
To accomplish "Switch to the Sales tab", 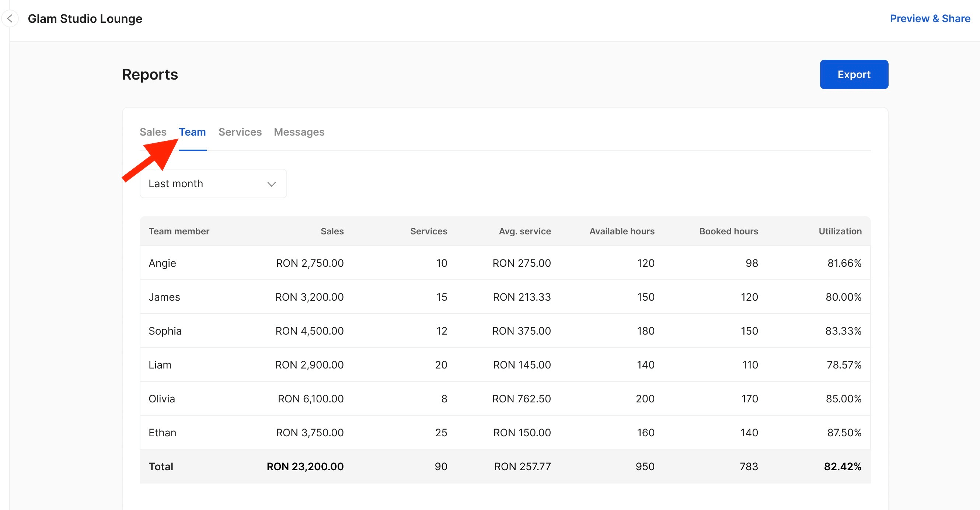I will click(x=153, y=132).
